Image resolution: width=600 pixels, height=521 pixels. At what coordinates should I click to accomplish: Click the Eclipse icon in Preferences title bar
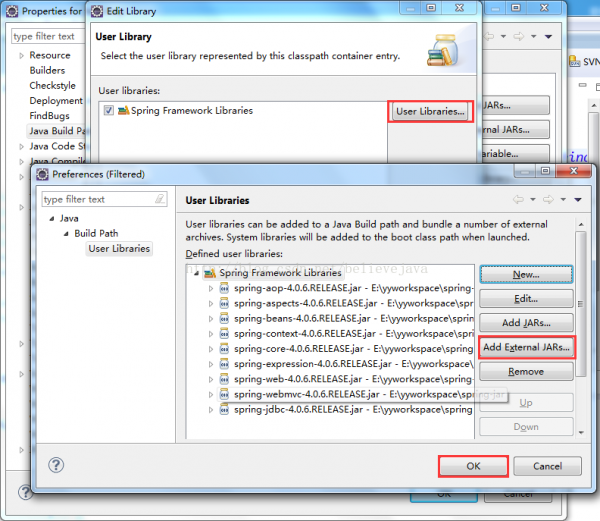coord(42,174)
